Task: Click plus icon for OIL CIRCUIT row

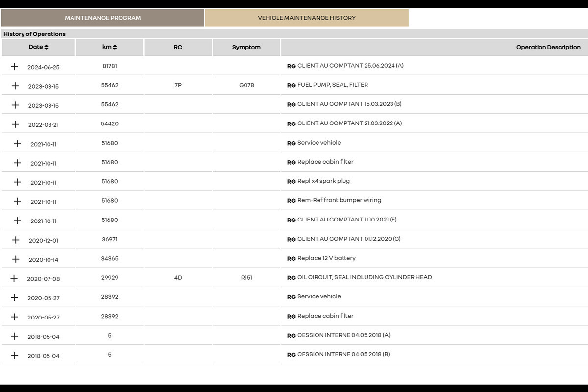Action: coord(14,278)
